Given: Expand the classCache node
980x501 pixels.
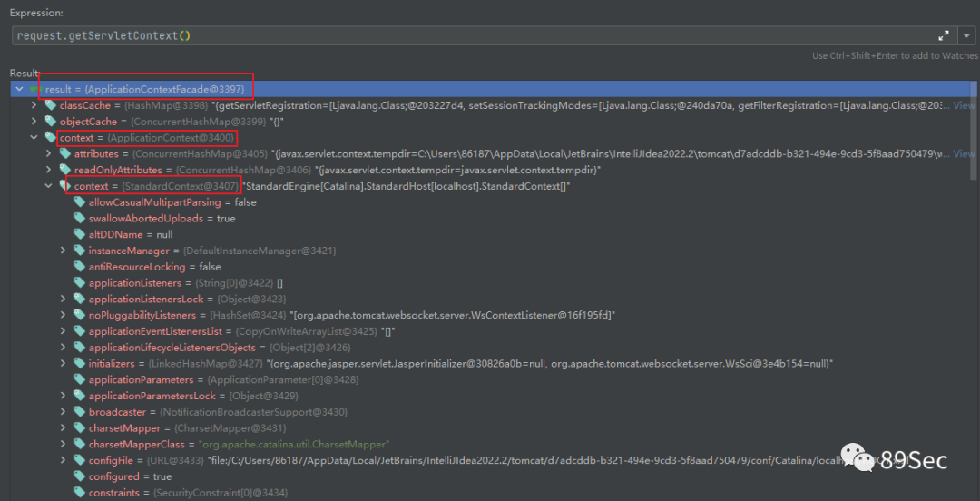Looking at the screenshot, I should (x=34, y=105).
